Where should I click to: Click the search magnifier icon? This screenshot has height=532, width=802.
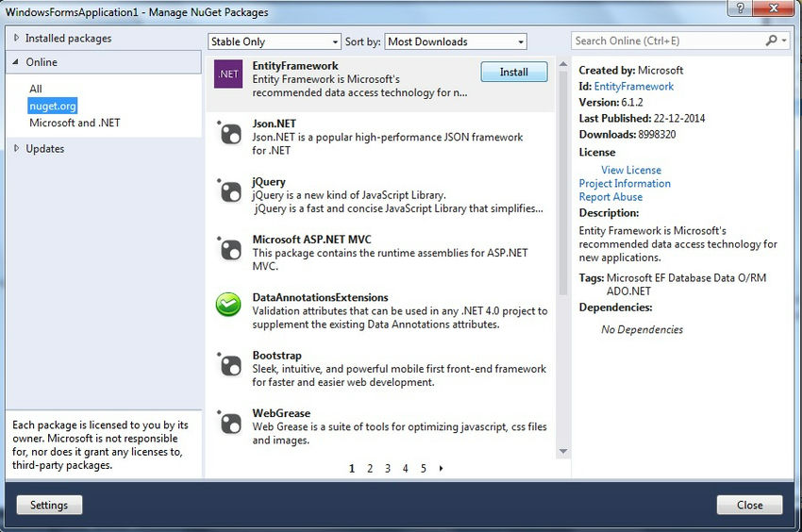(x=771, y=41)
